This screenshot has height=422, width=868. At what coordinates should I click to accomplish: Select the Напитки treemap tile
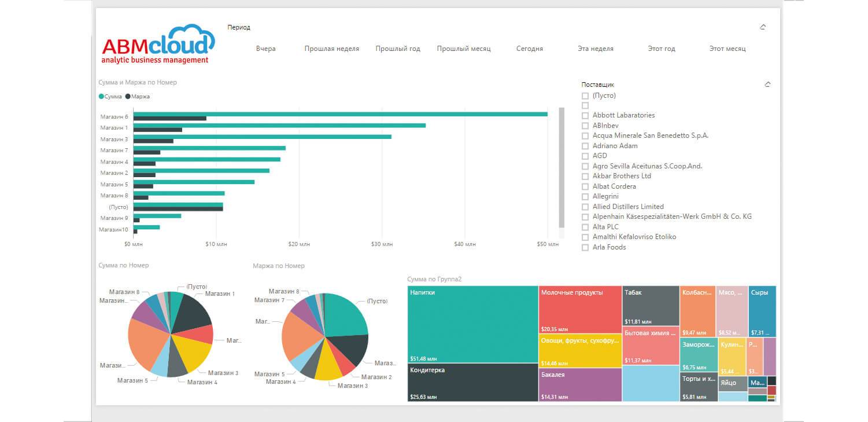(472, 324)
